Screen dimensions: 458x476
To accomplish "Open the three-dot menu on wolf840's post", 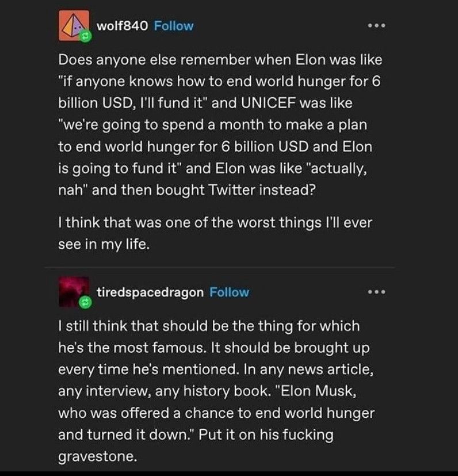I will tap(377, 26).
